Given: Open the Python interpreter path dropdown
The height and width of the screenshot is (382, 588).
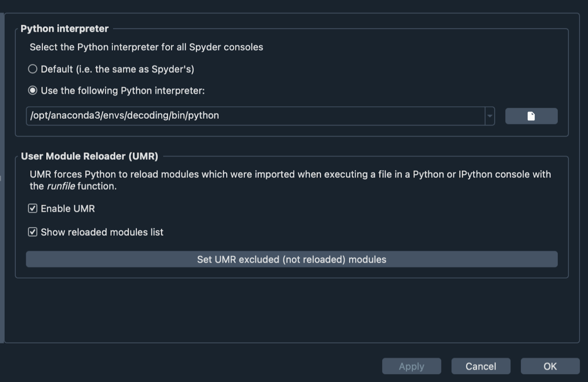Looking at the screenshot, I should click(490, 116).
